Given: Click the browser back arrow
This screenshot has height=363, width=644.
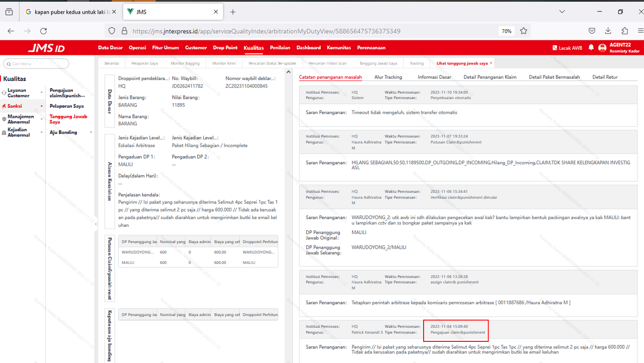Looking at the screenshot, I should click(x=11, y=31).
